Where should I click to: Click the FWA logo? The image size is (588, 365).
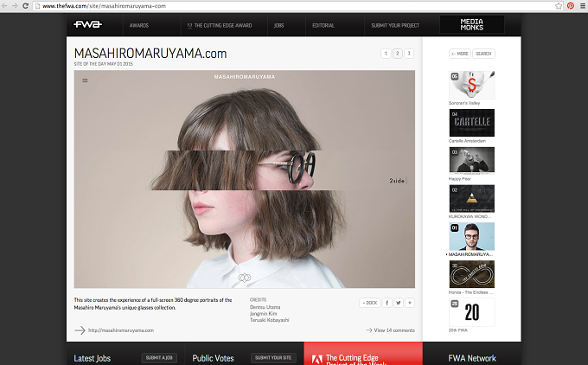click(x=87, y=24)
